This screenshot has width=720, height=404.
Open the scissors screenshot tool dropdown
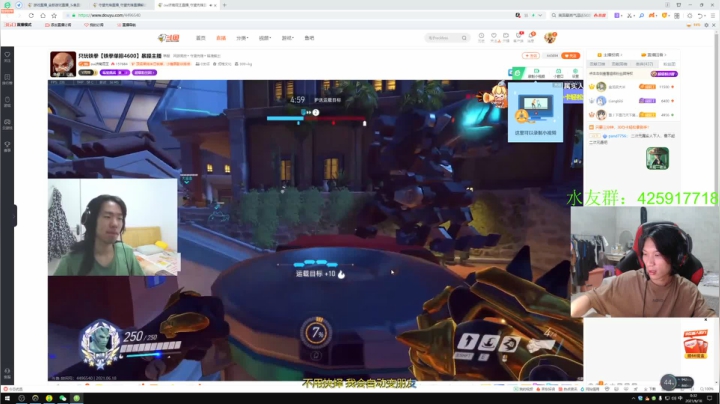[x=631, y=15]
